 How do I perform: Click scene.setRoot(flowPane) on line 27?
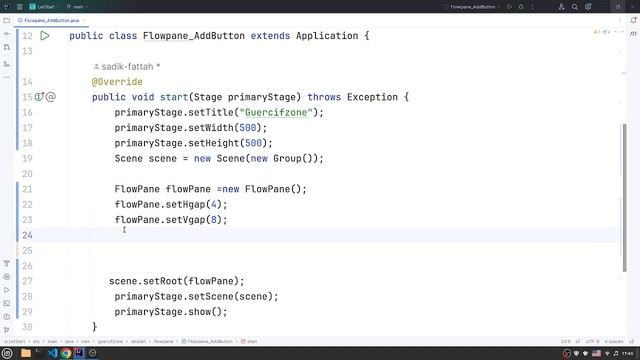tap(176, 281)
